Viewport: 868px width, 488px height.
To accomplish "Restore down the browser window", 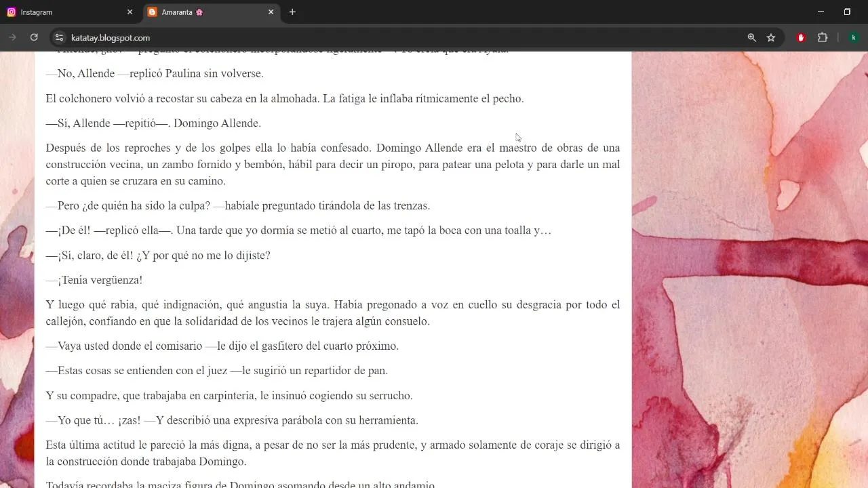I will click(x=847, y=12).
